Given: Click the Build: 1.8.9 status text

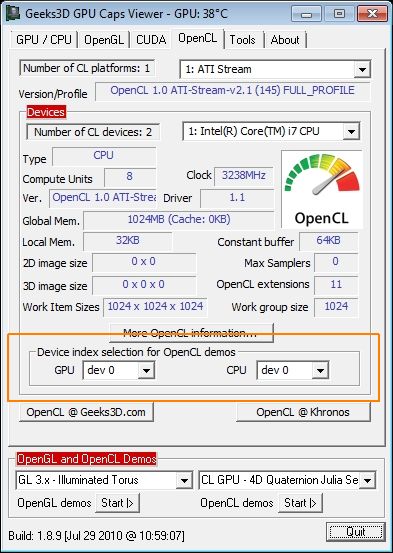Looking at the screenshot, I should 96,536.
